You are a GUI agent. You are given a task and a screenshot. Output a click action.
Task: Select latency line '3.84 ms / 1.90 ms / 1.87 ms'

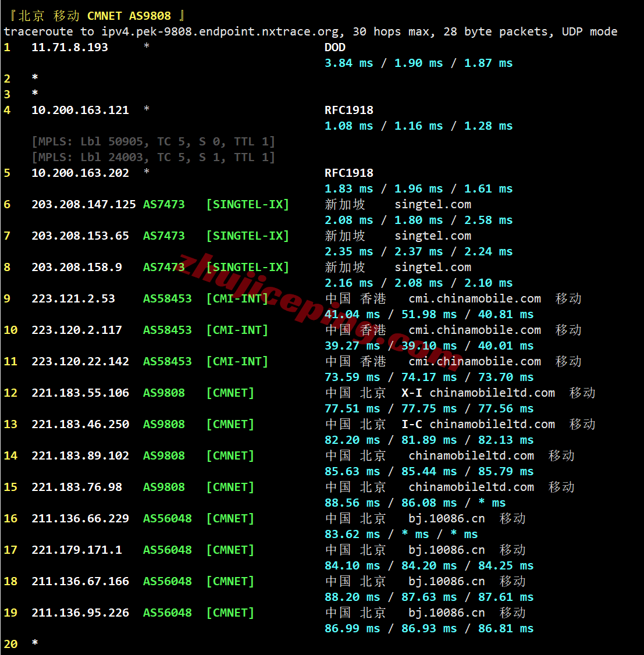pyautogui.click(x=418, y=63)
